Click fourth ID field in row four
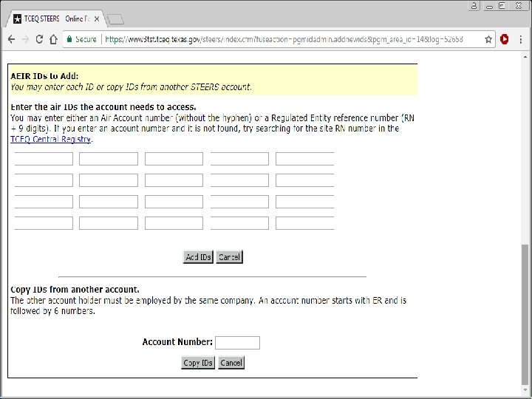 pyautogui.click(x=239, y=223)
